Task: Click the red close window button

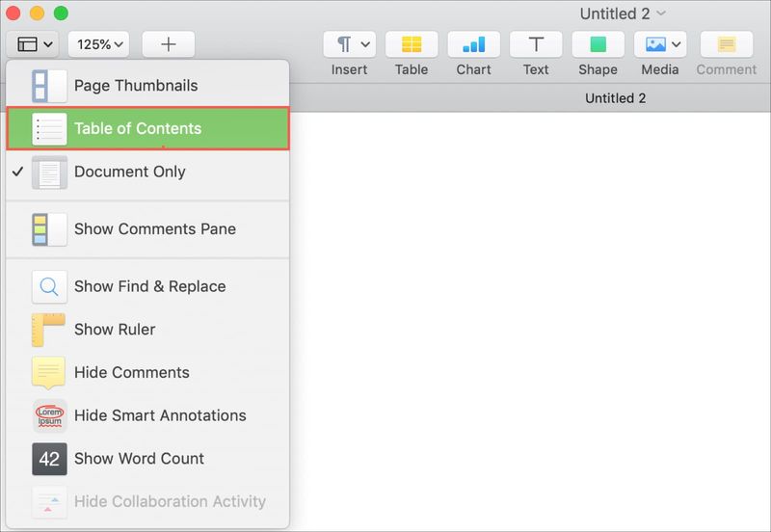Action: [x=13, y=13]
